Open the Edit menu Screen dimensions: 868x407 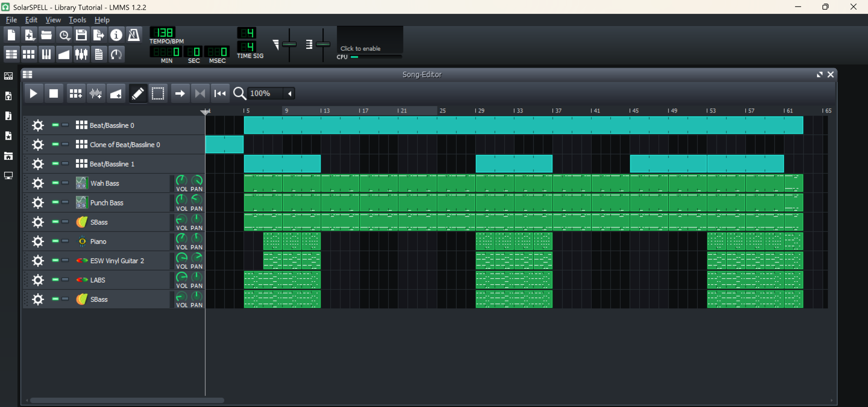pos(31,20)
